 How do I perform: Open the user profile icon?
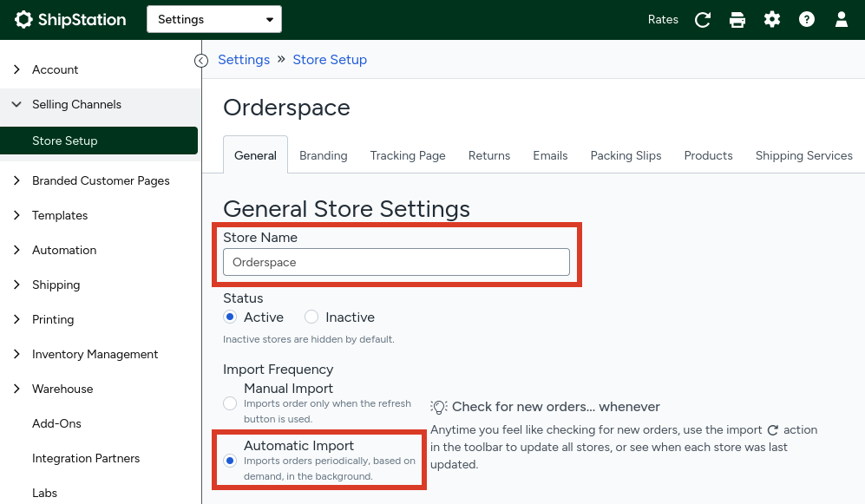coord(842,20)
